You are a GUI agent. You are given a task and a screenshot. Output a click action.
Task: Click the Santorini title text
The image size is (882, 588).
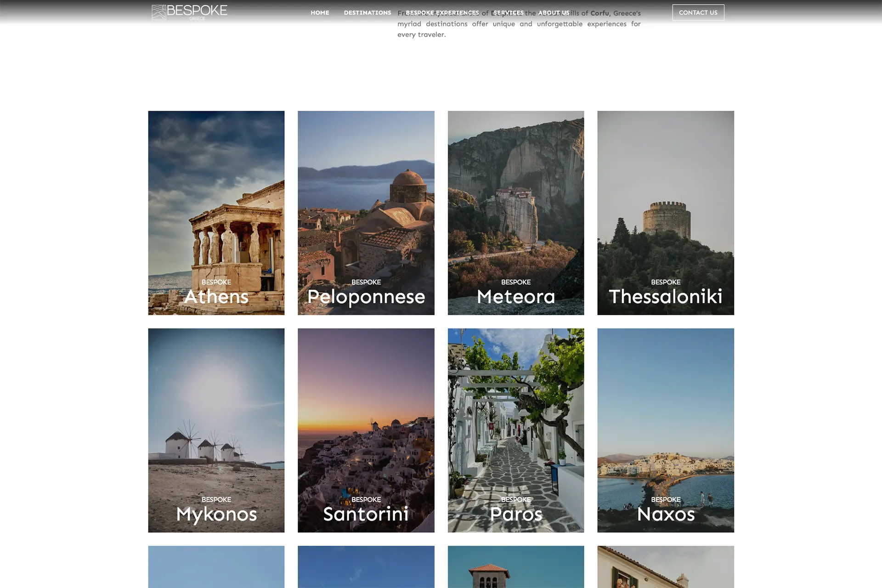[x=366, y=514]
